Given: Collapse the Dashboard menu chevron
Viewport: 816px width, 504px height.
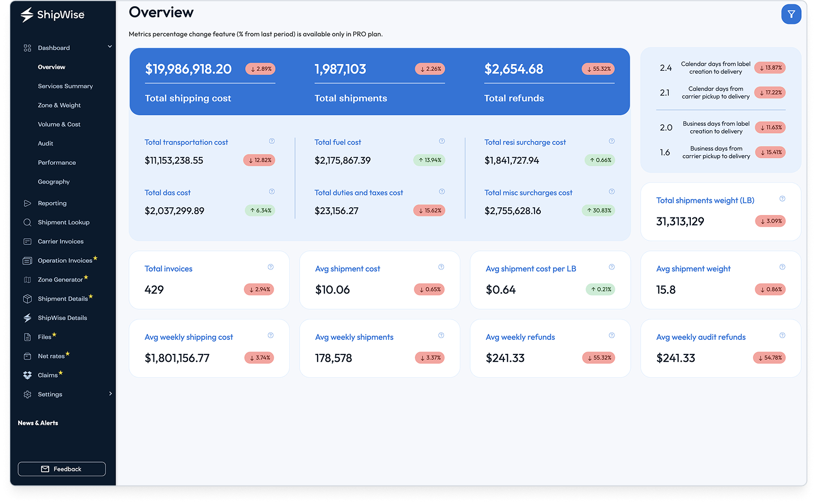Looking at the screenshot, I should point(110,47).
